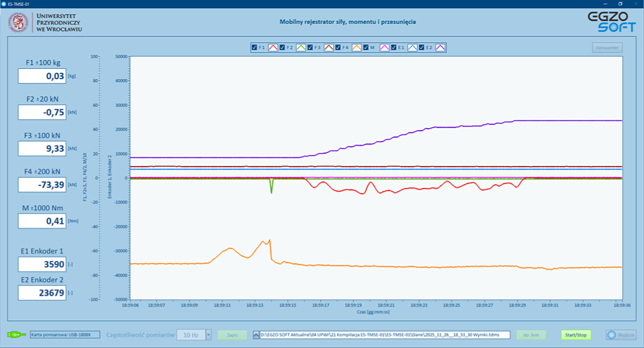Click the folder icon beside file path
644x348 pixels.
tap(256, 334)
